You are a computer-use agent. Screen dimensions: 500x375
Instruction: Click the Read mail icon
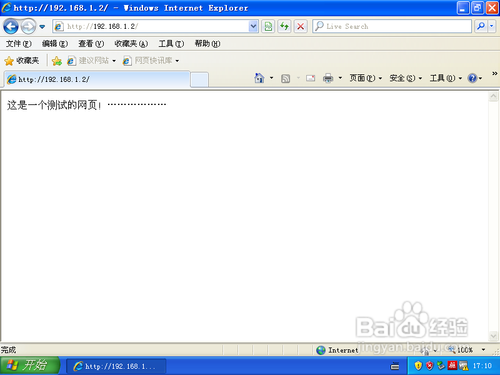pos(311,78)
